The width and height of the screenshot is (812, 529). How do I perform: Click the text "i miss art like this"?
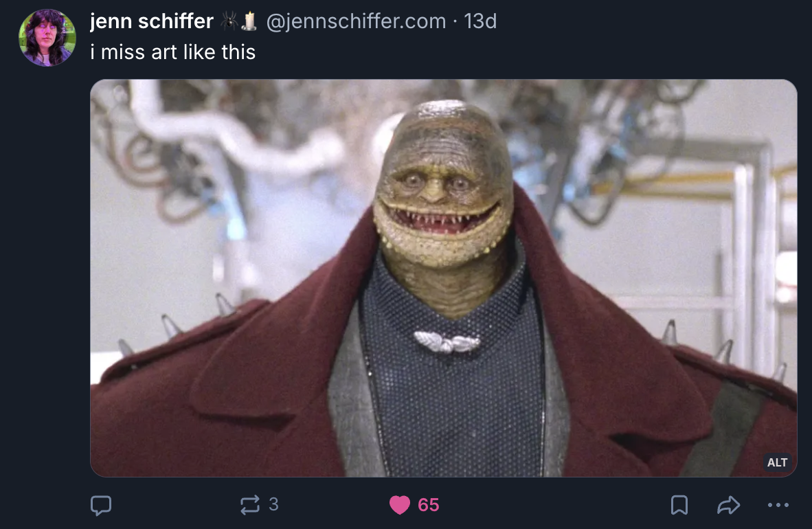[173, 52]
